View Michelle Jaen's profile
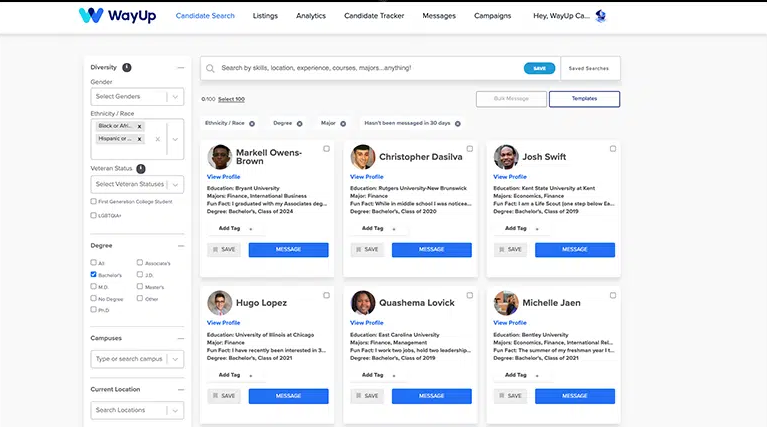The image size is (767, 427). point(510,323)
